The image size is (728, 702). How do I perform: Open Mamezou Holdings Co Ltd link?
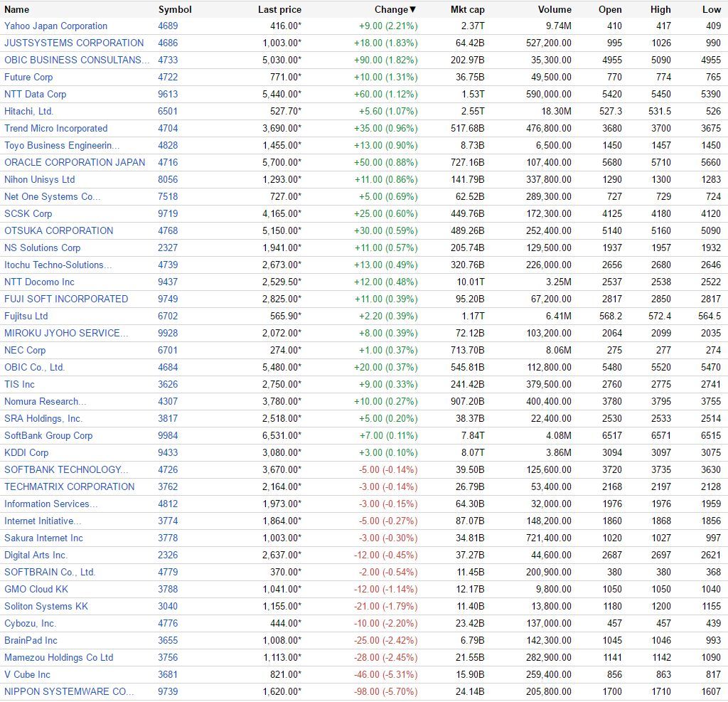(58, 658)
